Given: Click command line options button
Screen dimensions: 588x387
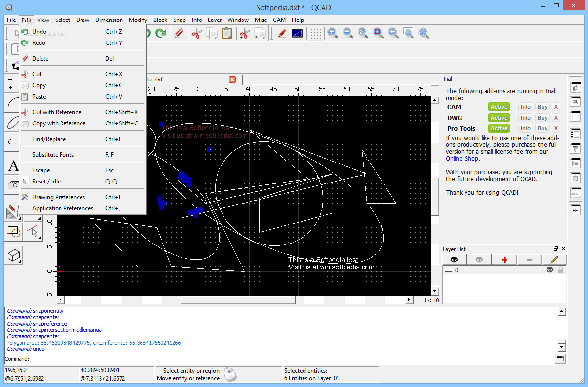Looking at the screenshot, I should (x=560, y=359).
